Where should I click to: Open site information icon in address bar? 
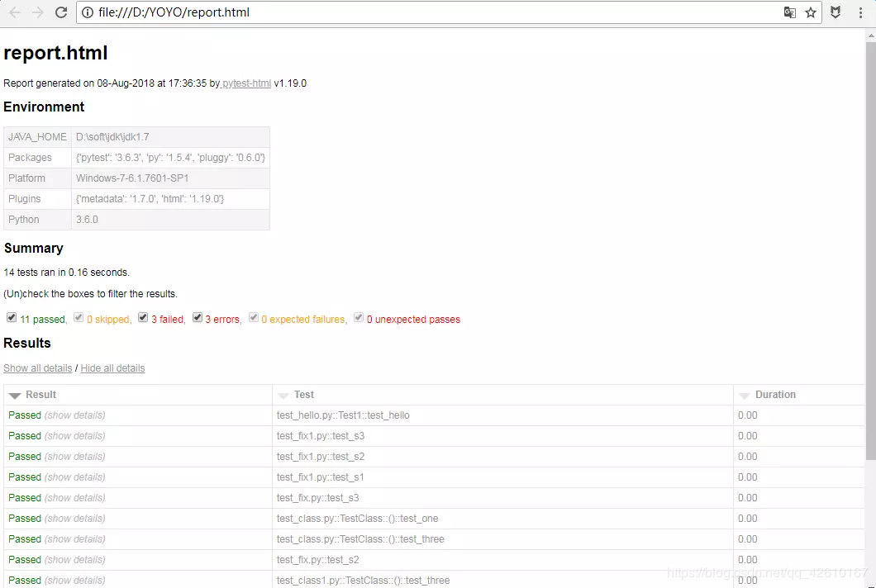click(87, 12)
